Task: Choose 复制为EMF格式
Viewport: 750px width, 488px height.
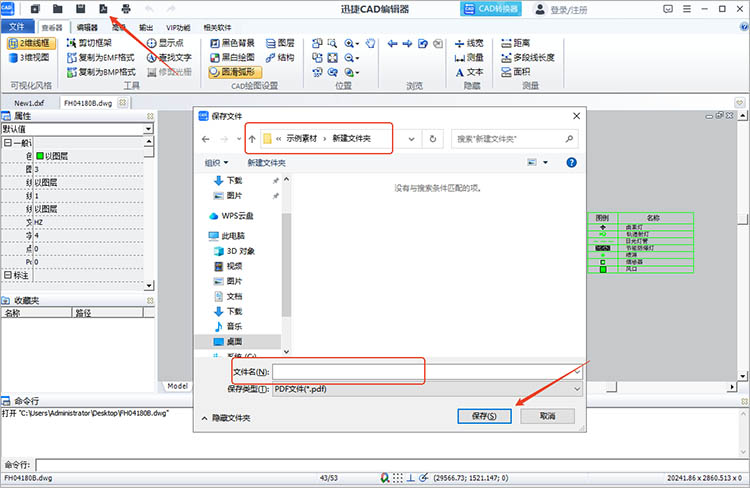Action: (100, 57)
